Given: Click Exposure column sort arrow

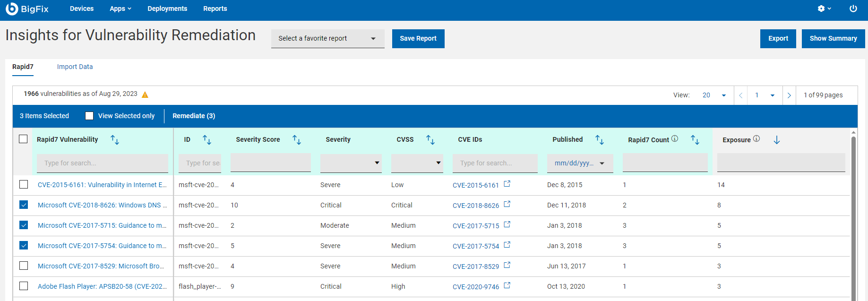Looking at the screenshot, I should (x=776, y=140).
